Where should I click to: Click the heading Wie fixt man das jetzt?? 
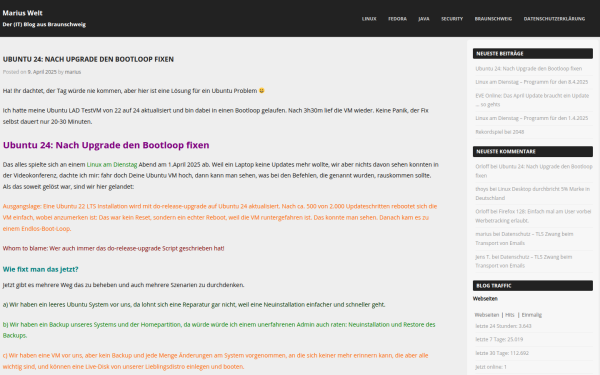(x=41, y=269)
